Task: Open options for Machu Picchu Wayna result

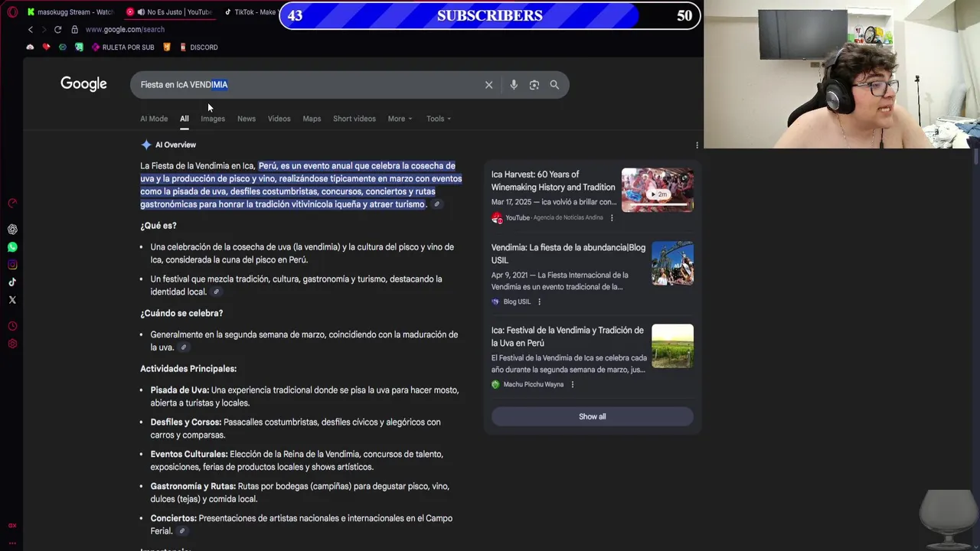Action: (x=572, y=384)
